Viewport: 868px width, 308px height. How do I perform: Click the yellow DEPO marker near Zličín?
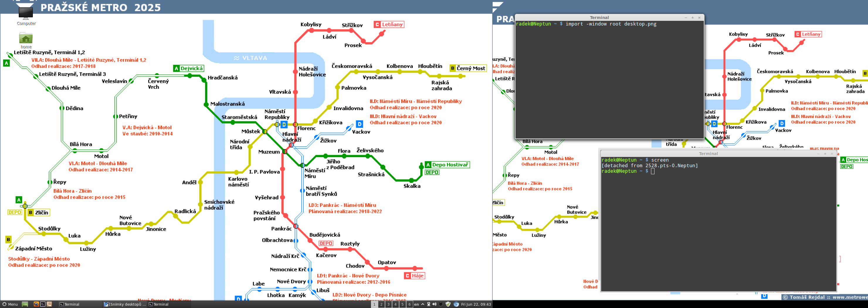(x=15, y=212)
